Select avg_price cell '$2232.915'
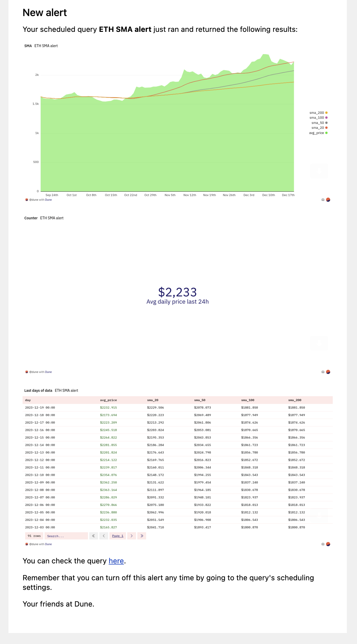 click(108, 408)
